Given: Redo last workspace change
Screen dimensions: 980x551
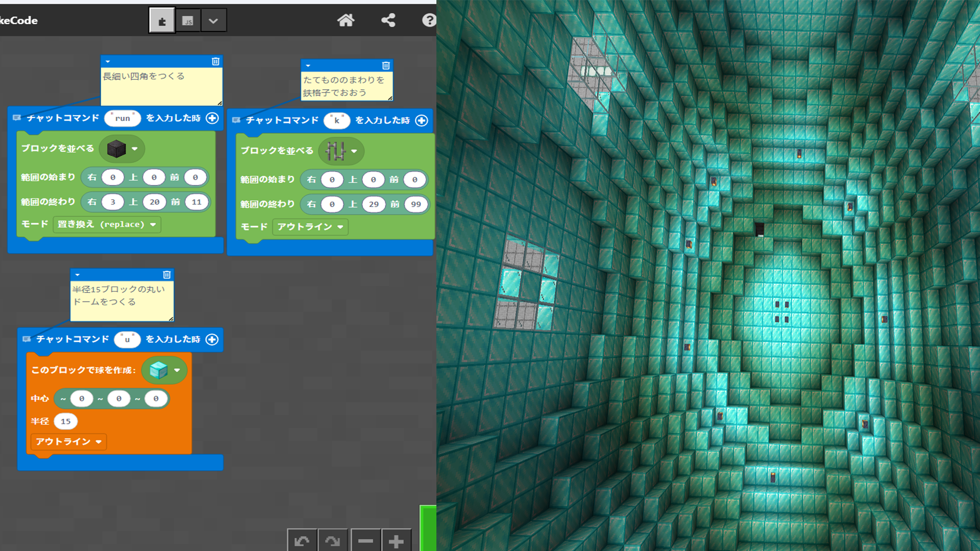Looking at the screenshot, I should click(332, 541).
